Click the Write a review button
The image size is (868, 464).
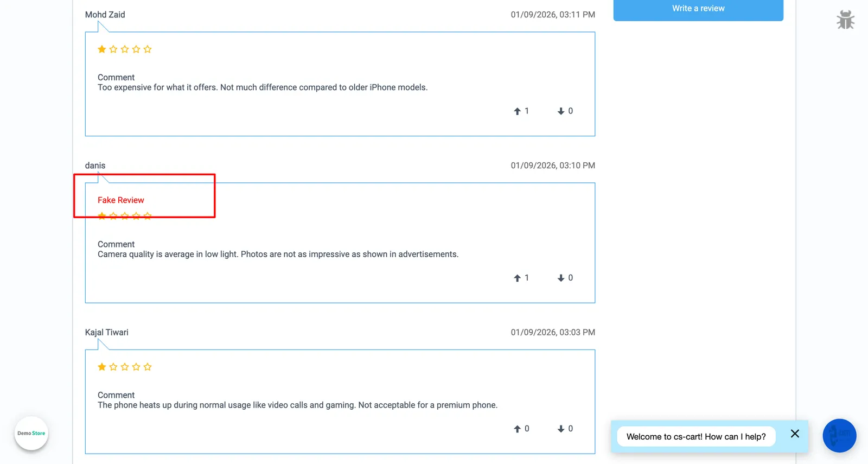[698, 9]
